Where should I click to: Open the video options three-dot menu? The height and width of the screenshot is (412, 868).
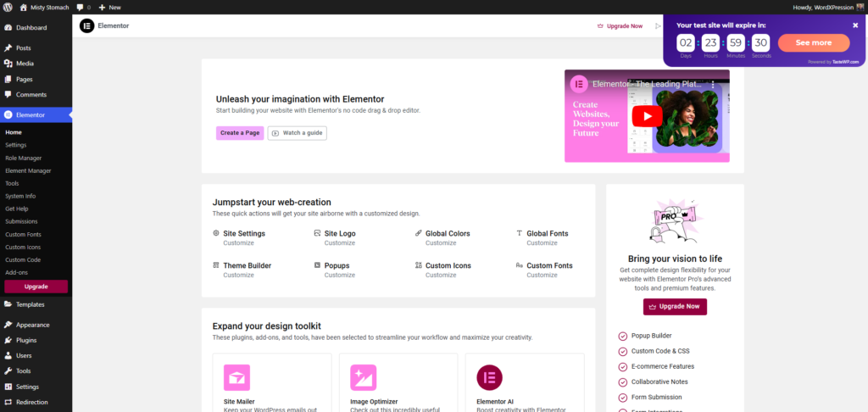[x=713, y=84]
